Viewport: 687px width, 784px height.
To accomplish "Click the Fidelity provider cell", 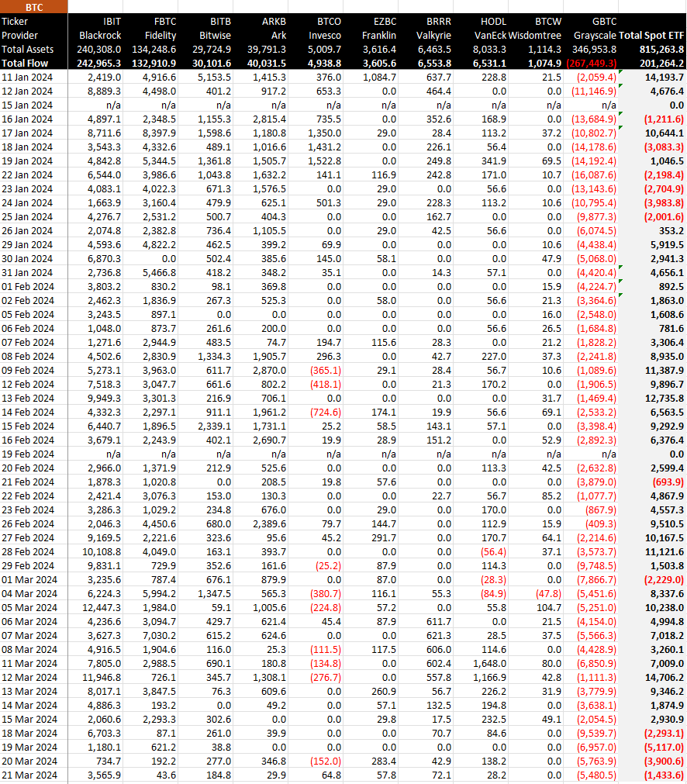I will 161,35.
